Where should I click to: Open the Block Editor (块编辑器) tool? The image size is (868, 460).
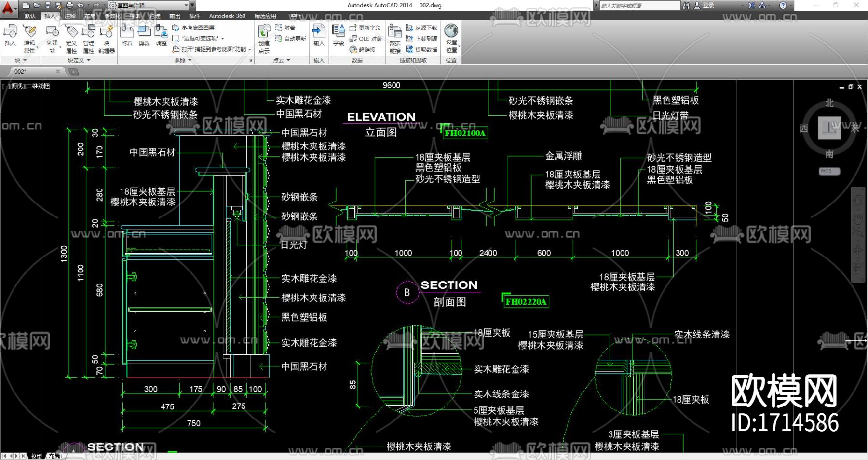tap(106, 38)
